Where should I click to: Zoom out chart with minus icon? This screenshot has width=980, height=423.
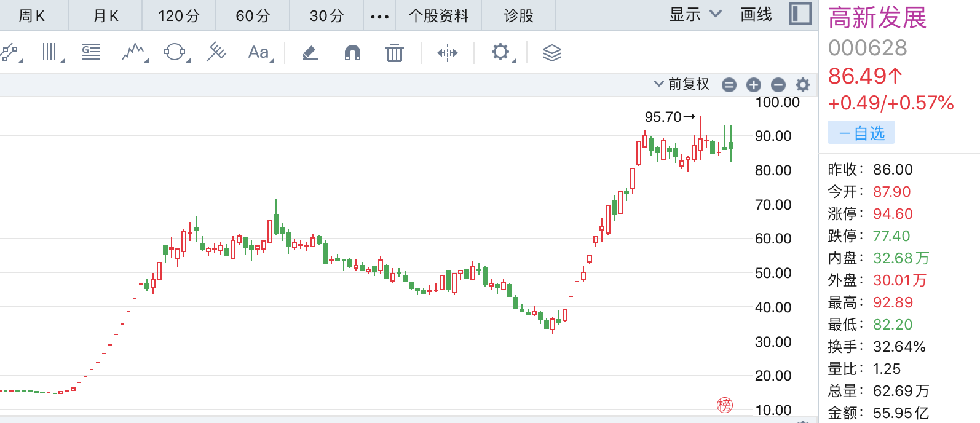(x=778, y=85)
